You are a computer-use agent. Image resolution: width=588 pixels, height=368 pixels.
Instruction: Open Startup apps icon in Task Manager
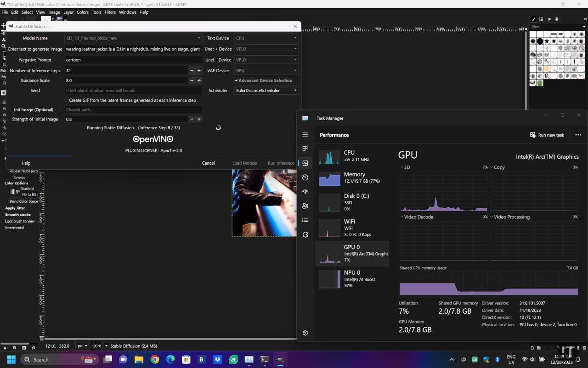point(305,192)
